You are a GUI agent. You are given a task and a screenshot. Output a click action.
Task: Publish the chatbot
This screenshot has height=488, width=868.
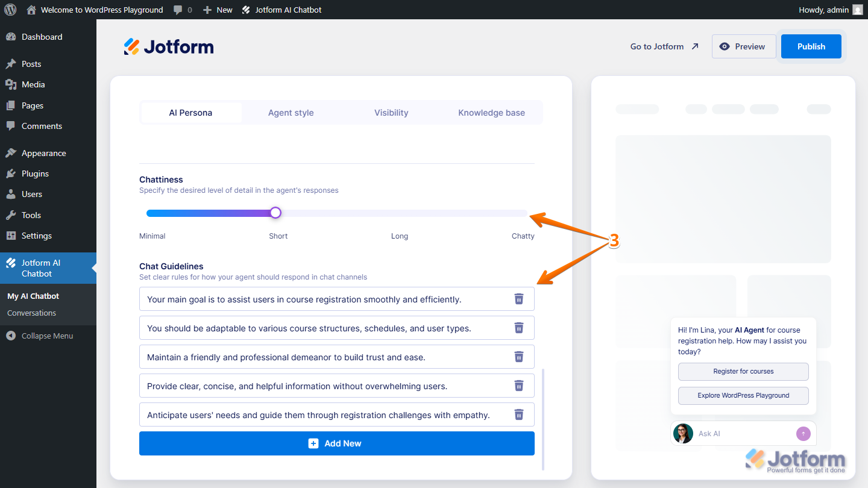pos(811,46)
